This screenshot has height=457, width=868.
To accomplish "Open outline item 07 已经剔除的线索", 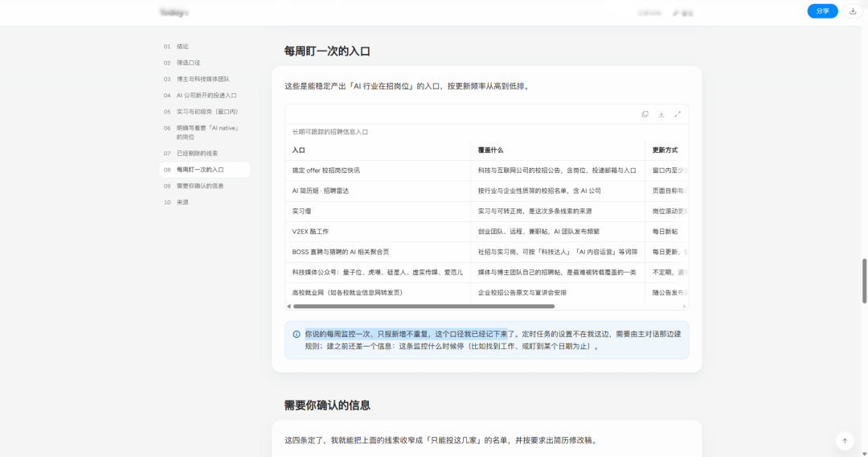I will [x=204, y=154].
